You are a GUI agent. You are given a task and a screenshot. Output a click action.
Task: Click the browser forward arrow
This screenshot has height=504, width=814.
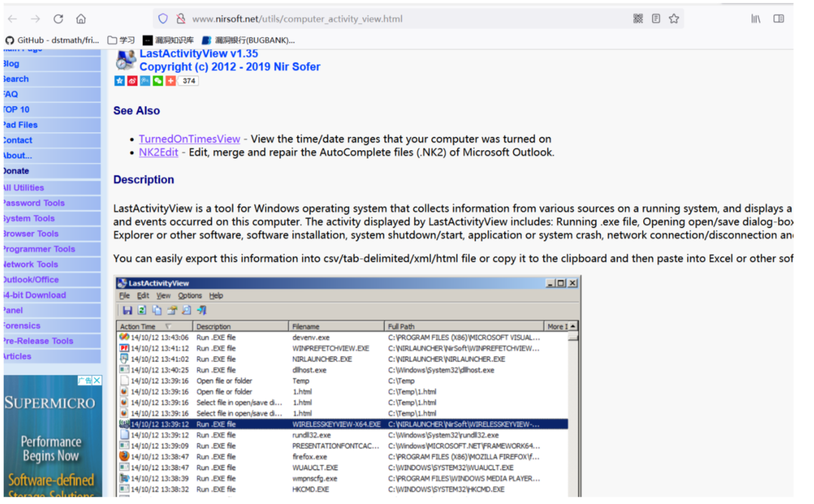35,19
